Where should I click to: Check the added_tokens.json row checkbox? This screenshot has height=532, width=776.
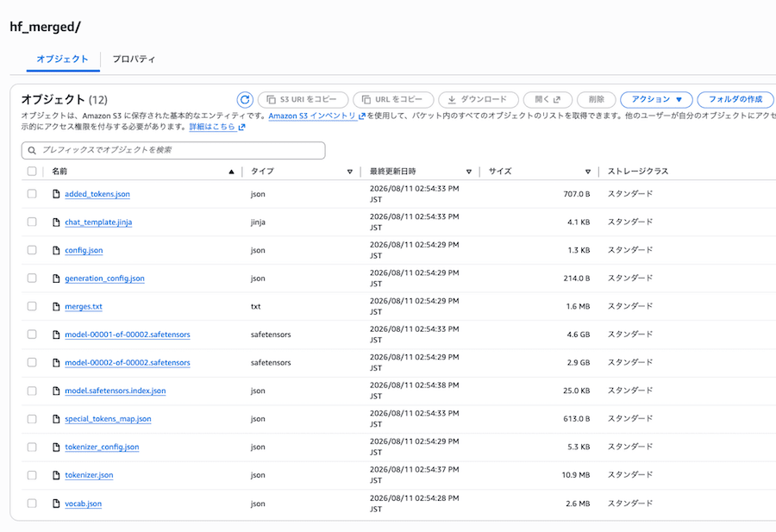[32, 193]
